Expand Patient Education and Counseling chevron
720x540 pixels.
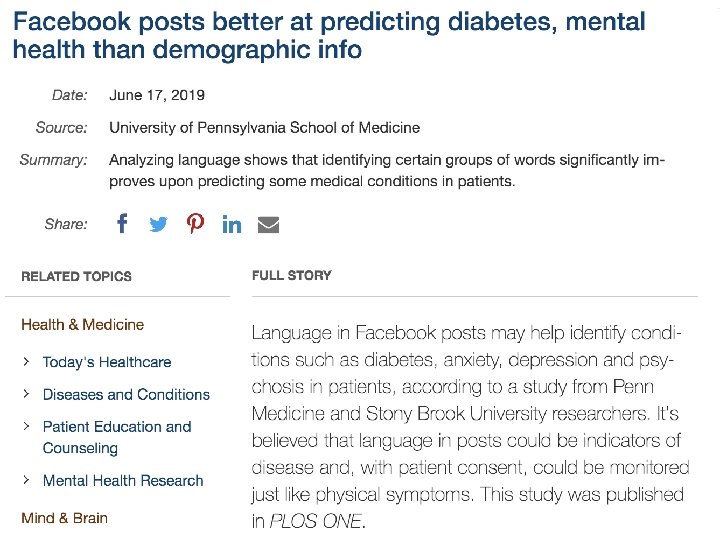click(26, 427)
